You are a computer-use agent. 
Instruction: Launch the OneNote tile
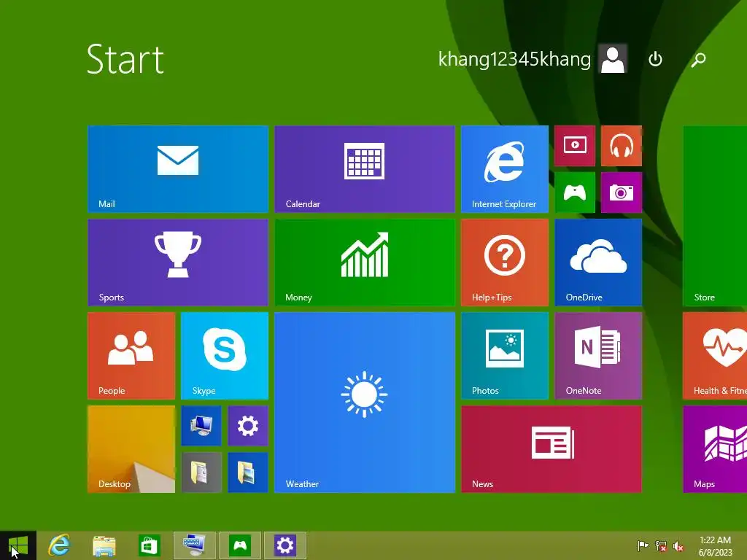tap(598, 356)
